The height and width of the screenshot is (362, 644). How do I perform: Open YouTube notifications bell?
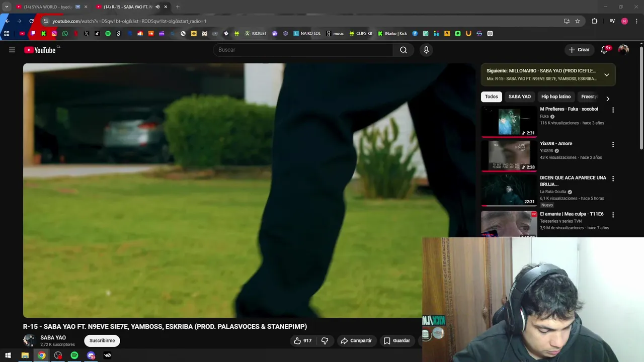pyautogui.click(x=605, y=50)
